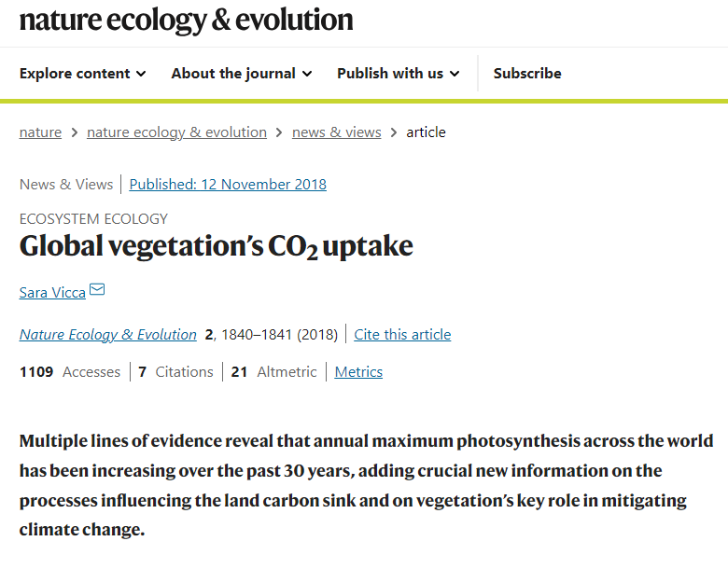This screenshot has width=728, height=569.
Task: Go to nature breadcrumb link
Action: tap(40, 132)
